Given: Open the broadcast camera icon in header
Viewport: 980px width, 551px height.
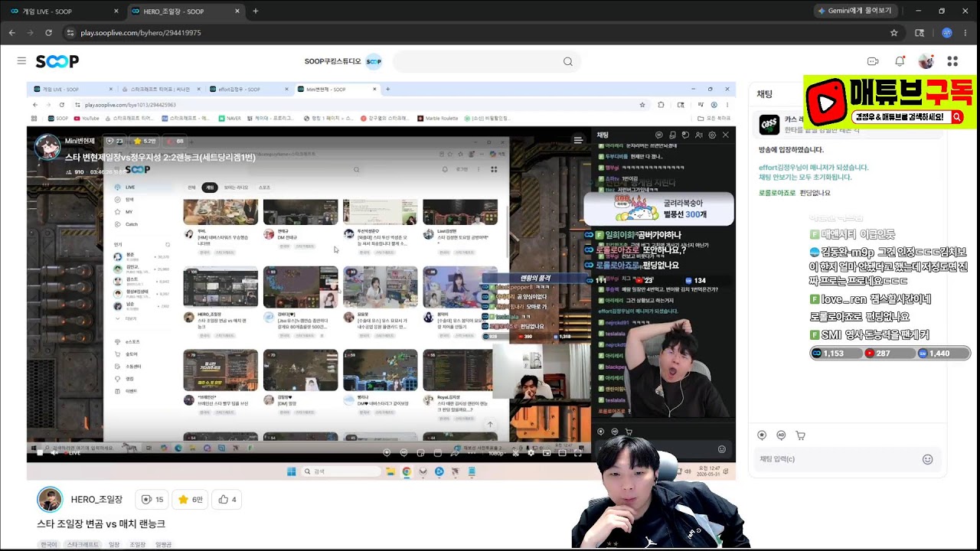Looking at the screenshot, I should (x=873, y=61).
